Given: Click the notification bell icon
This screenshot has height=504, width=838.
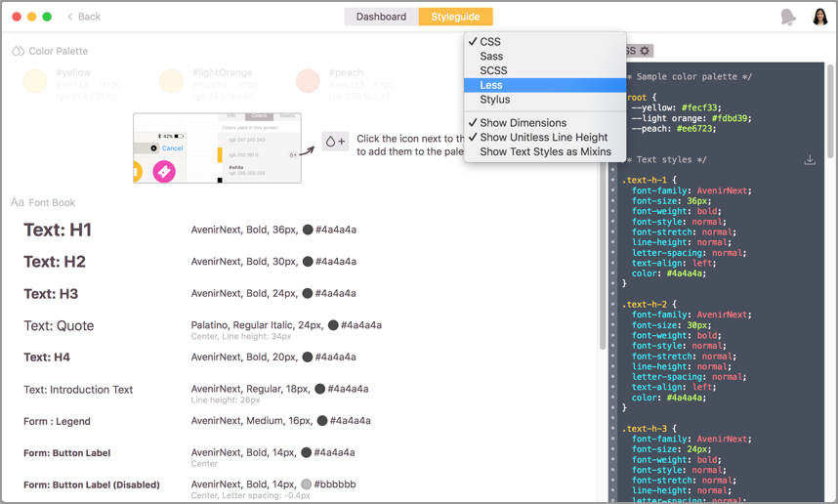Looking at the screenshot, I should pyautogui.click(x=787, y=17).
